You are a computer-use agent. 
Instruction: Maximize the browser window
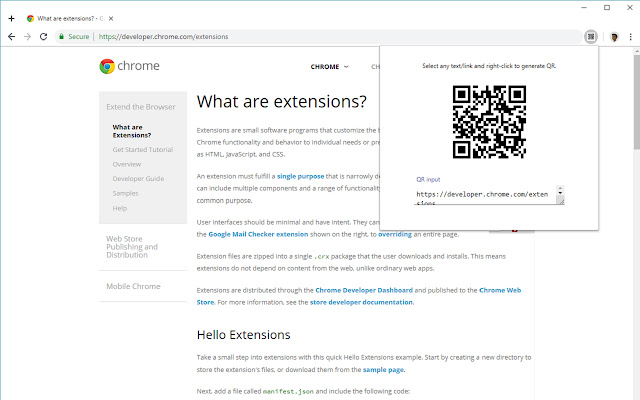(607, 7)
